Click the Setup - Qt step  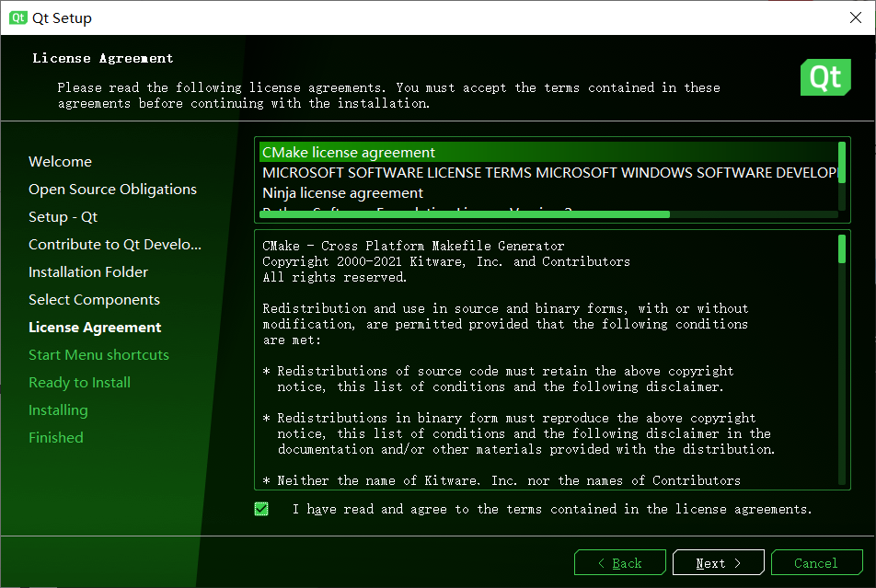pyautogui.click(x=63, y=217)
